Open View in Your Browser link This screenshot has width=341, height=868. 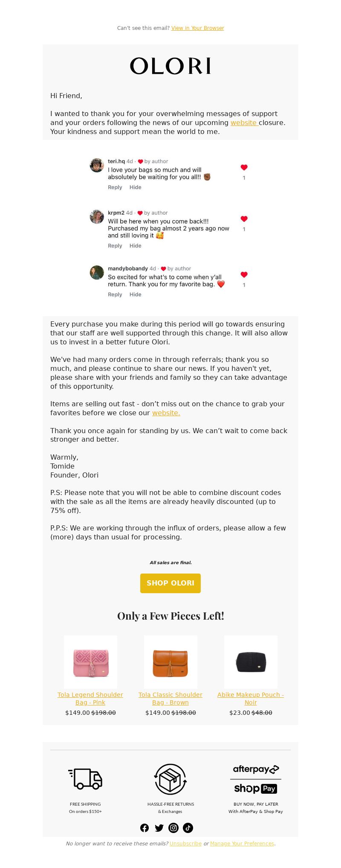(197, 28)
